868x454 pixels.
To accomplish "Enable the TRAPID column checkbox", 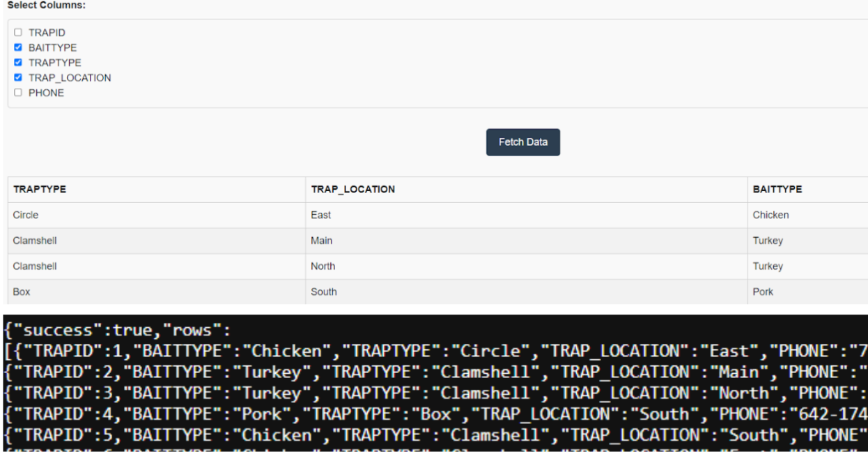I will [x=19, y=33].
